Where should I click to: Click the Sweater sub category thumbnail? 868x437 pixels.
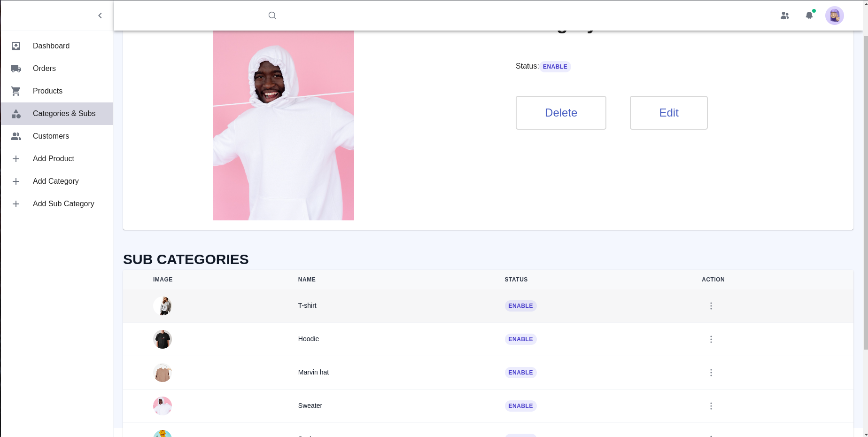[163, 406]
